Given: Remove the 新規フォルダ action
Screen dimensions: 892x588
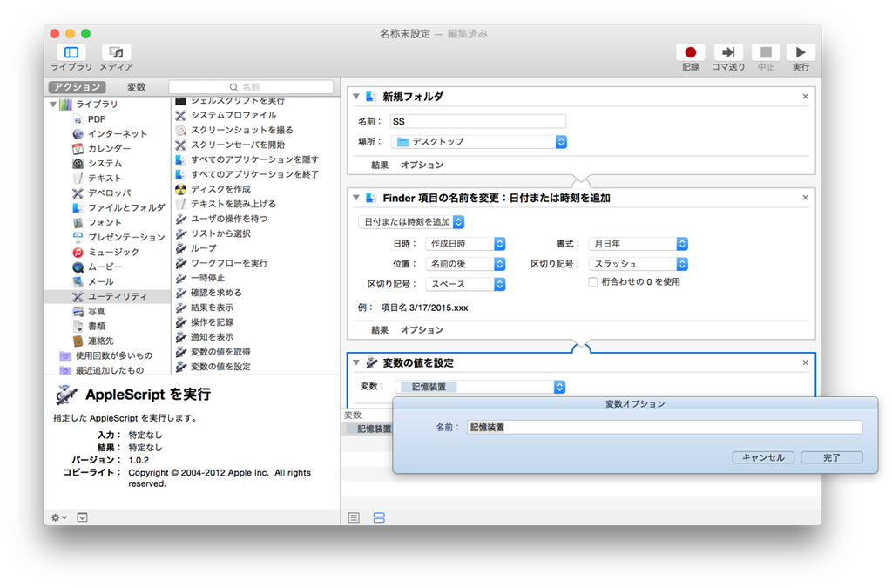Looking at the screenshot, I should click(x=805, y=97).
